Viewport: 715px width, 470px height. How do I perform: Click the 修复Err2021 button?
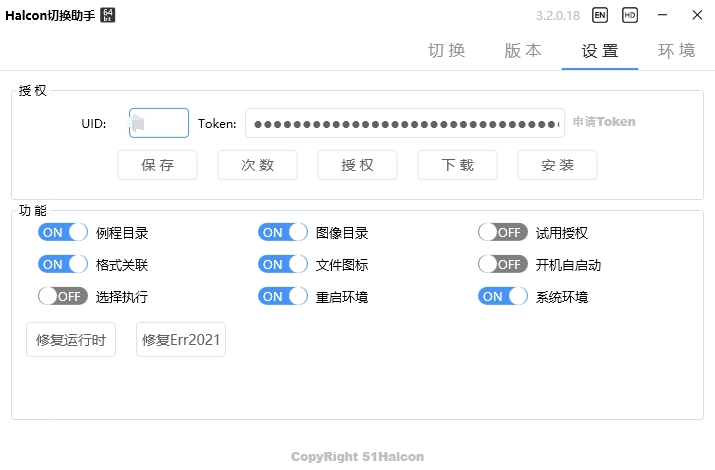click(x=181, y=340)
